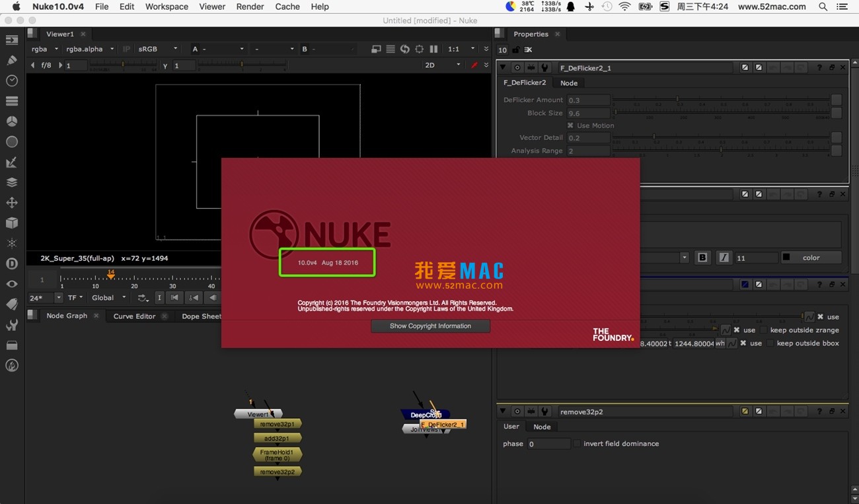The height and width of the screenshot is (504, 859).
Task: Toggle the Use Motion checkbox
Action: point(570,126)
